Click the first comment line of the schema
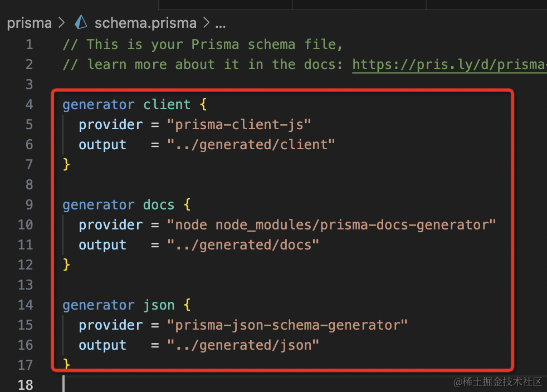This screenshot has width=547, height=392. (203, 44)
